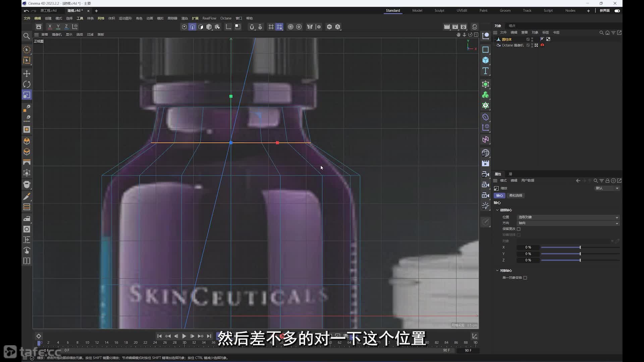Toggle the X axis lock icon
644x362 pixels.
pos(50,27)
